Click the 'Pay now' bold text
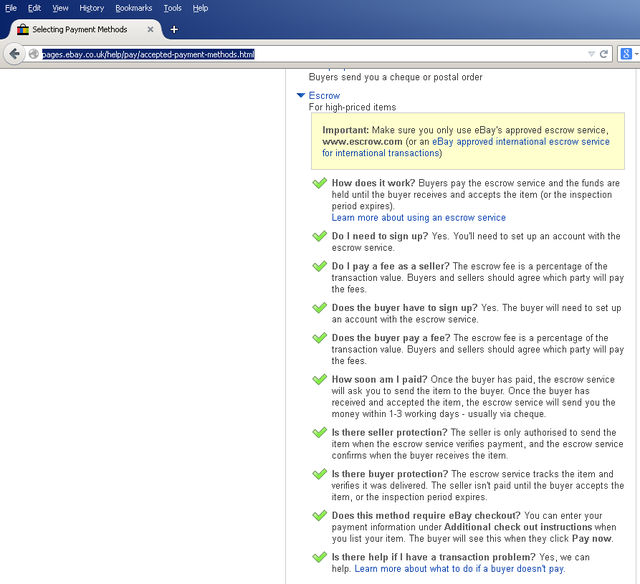The image size is (640, 584). 591,538
